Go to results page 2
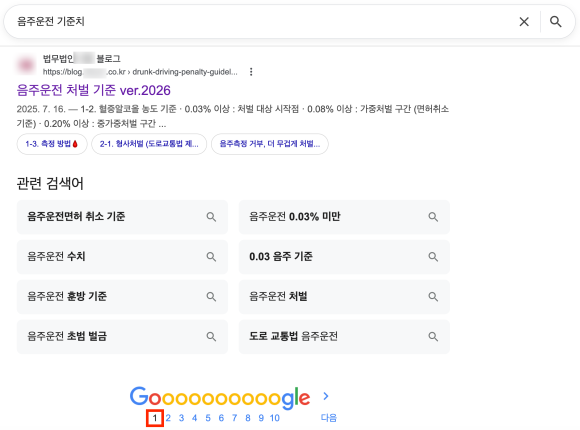This screenshot has height=430, width=580. coord(168,418)
